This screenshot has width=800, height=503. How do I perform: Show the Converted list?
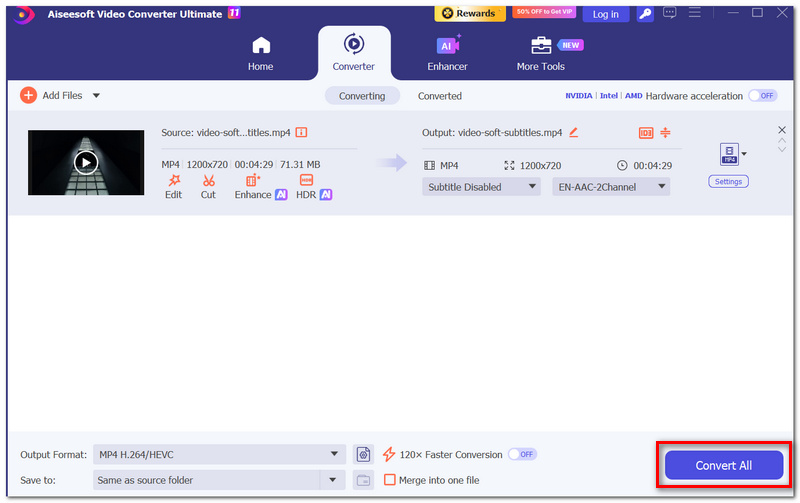[440, 96]
